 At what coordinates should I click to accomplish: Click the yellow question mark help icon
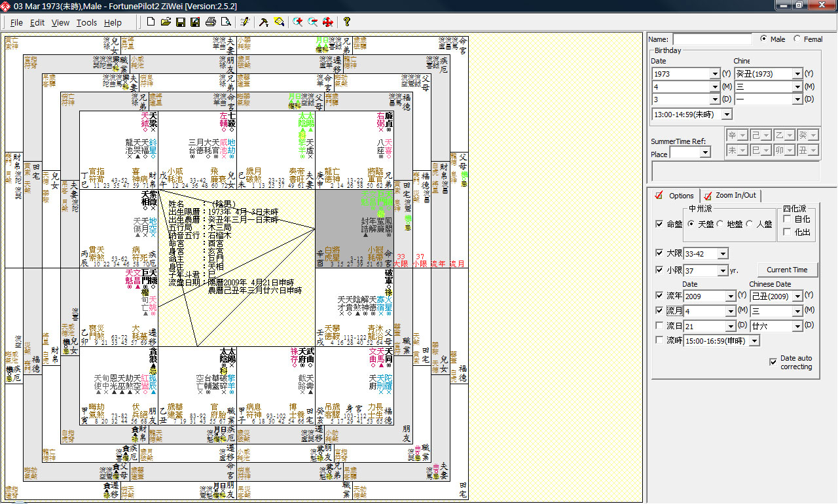[347, 22]
